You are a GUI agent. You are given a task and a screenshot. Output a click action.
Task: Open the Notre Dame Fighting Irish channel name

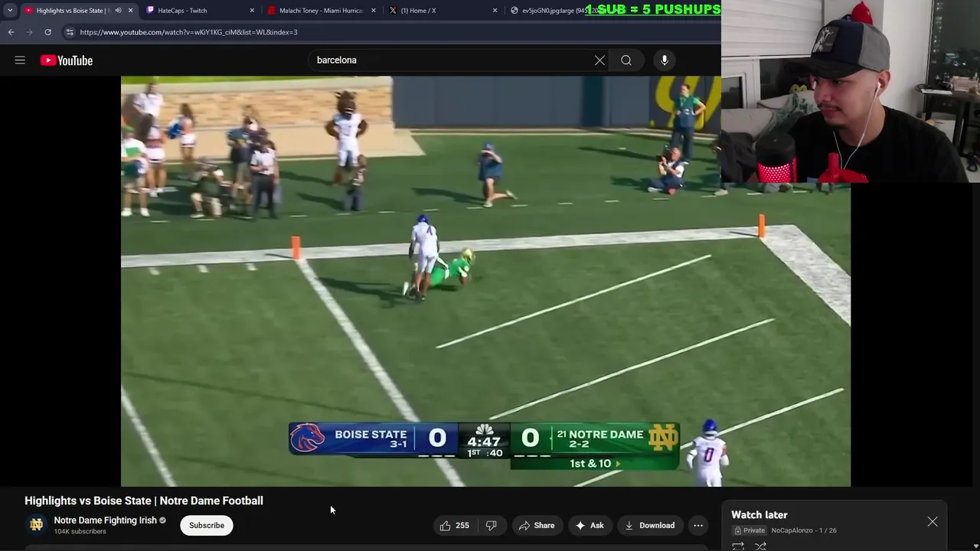(x=105, y=520)
